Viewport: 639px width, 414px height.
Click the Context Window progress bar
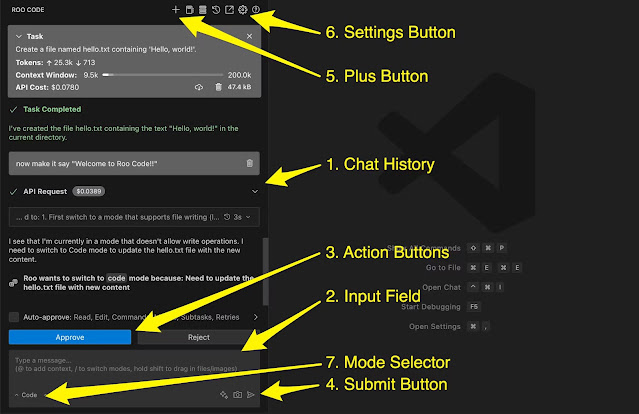[x=163, y=75]
